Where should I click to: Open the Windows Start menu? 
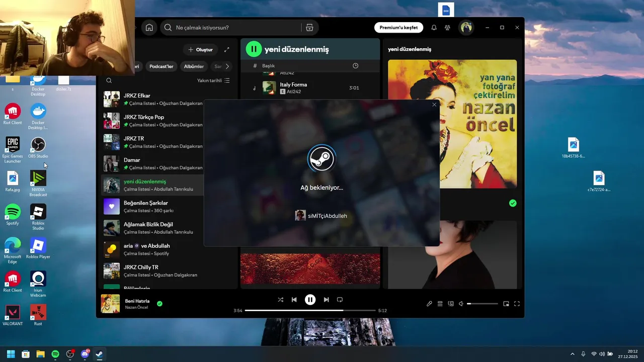pyautogui.click(x=11, y=354)
